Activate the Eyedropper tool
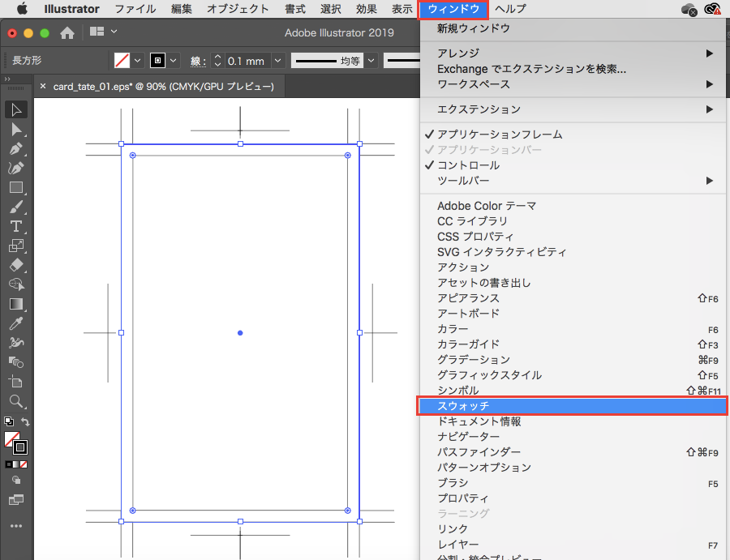Image resolution: width=730 pixels, height=560 pixels. point(15,323)
